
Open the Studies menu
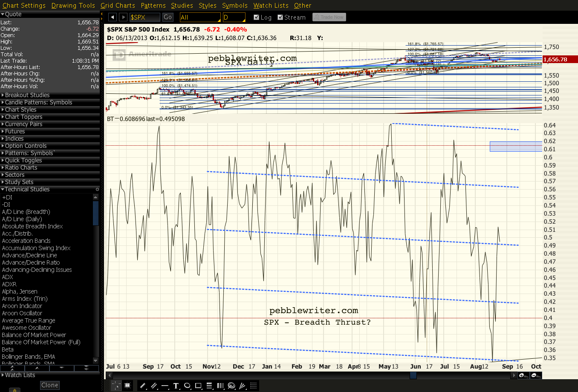(182, 6)
